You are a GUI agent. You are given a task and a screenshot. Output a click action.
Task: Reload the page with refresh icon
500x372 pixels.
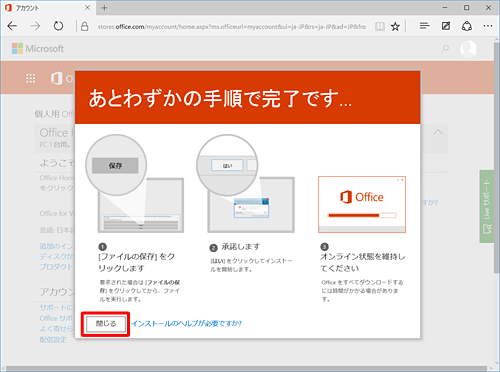coord(58,26)
